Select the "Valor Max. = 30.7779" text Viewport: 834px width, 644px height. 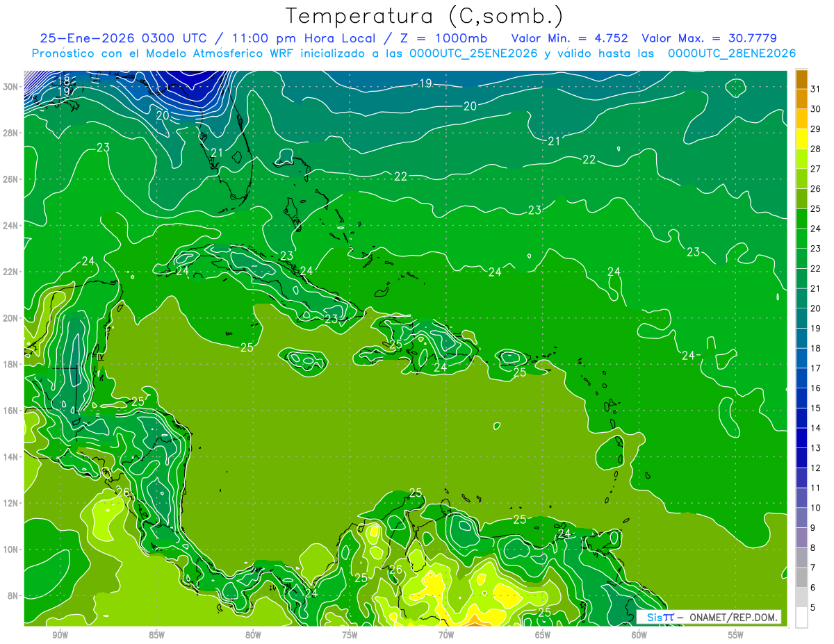click(710, 38)
